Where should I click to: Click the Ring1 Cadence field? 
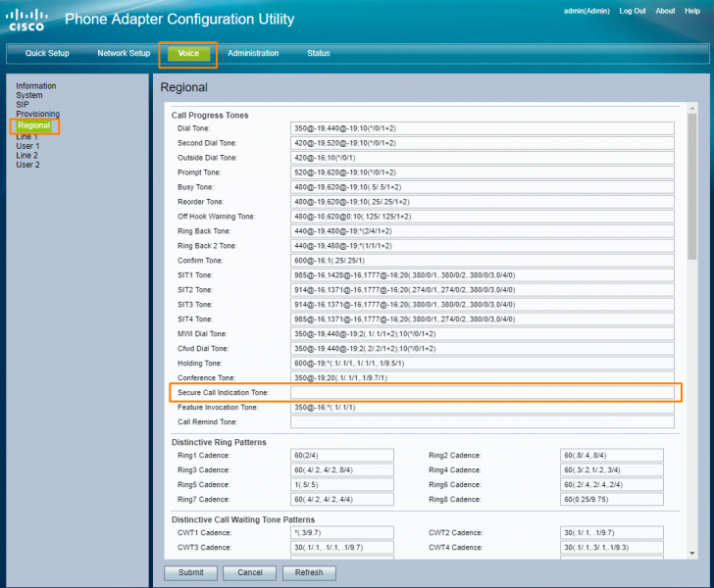click(342, 455)
